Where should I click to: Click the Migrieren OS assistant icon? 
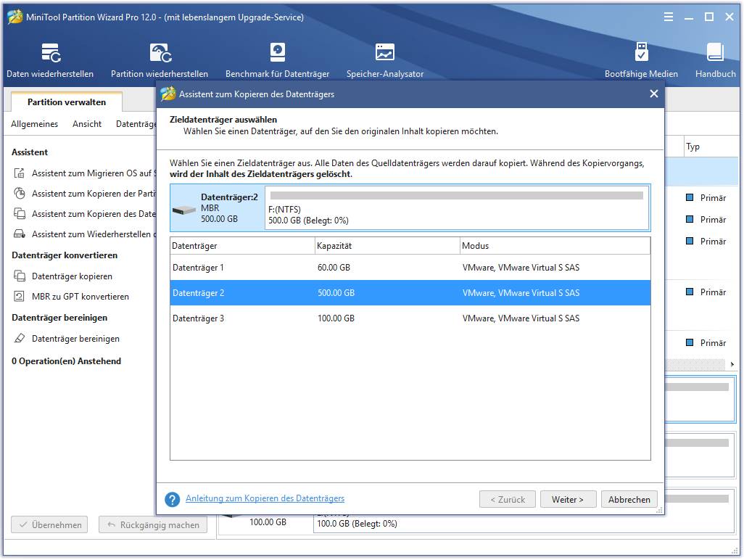point(20,173)
